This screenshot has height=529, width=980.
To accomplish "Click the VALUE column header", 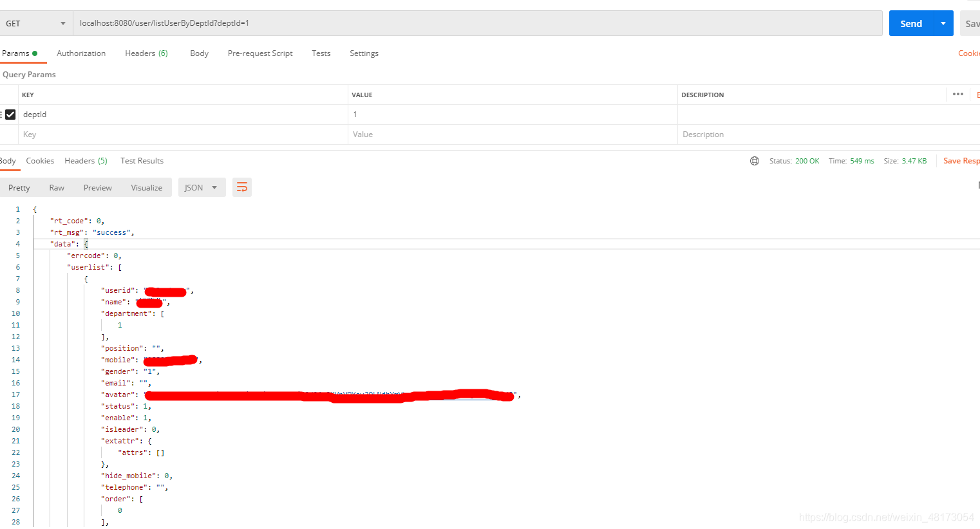I will [x=362, y=95].
